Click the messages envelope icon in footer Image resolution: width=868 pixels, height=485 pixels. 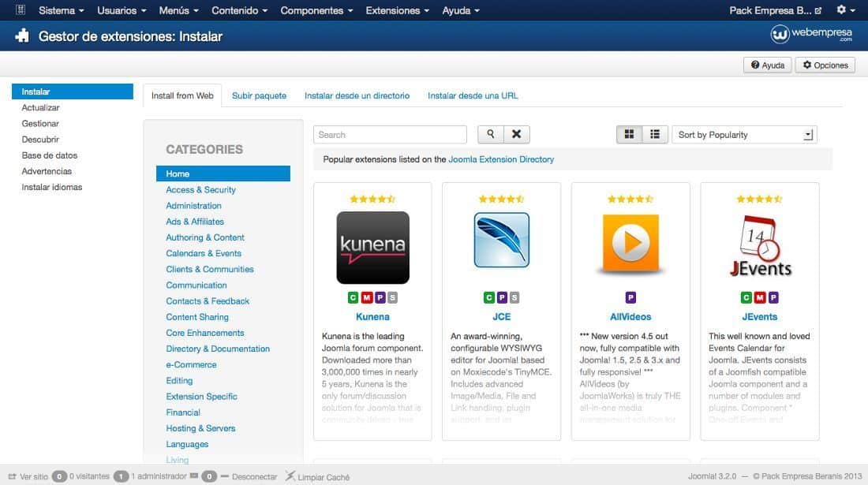[194, 476]
